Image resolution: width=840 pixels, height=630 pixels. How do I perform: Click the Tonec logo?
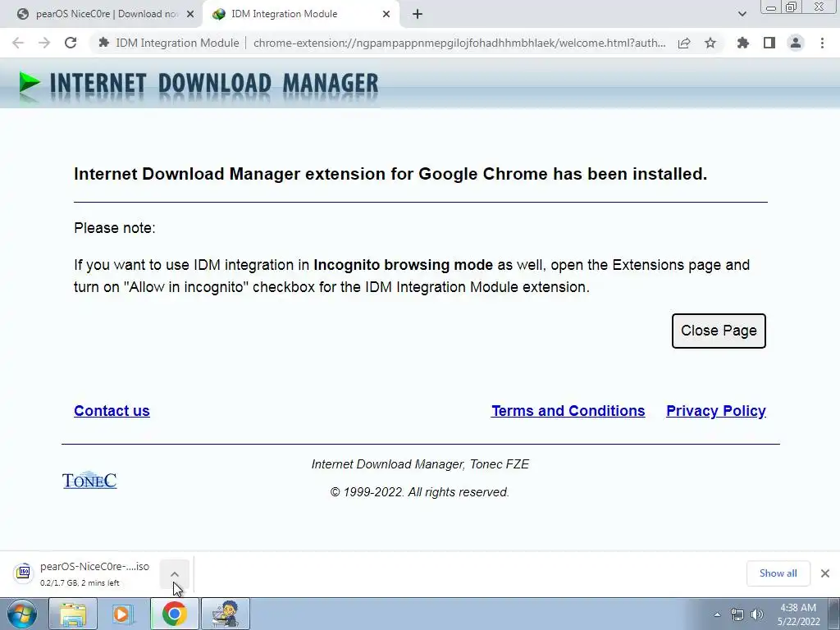[89, 480]
